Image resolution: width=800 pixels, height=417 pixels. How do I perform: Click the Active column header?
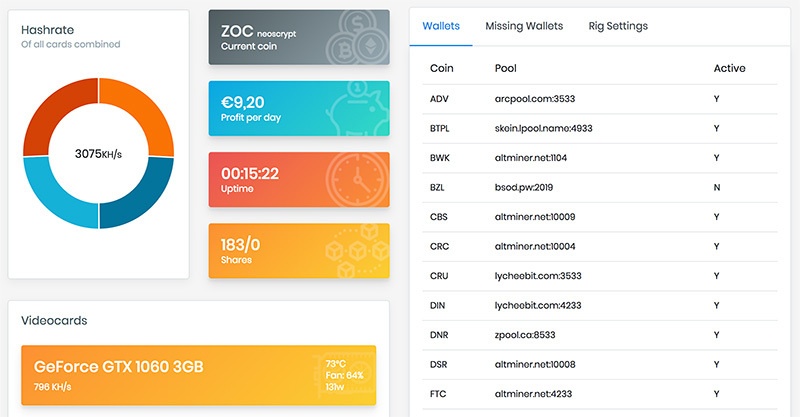[x=729, y=69]
